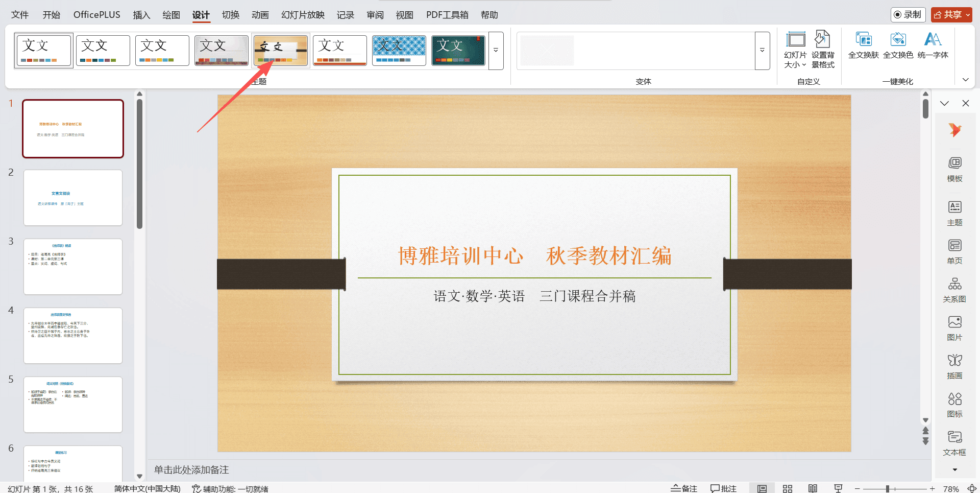Go to next slide double-arrow
The width and height of the screenshot is (980, 493).
point(925,441)
